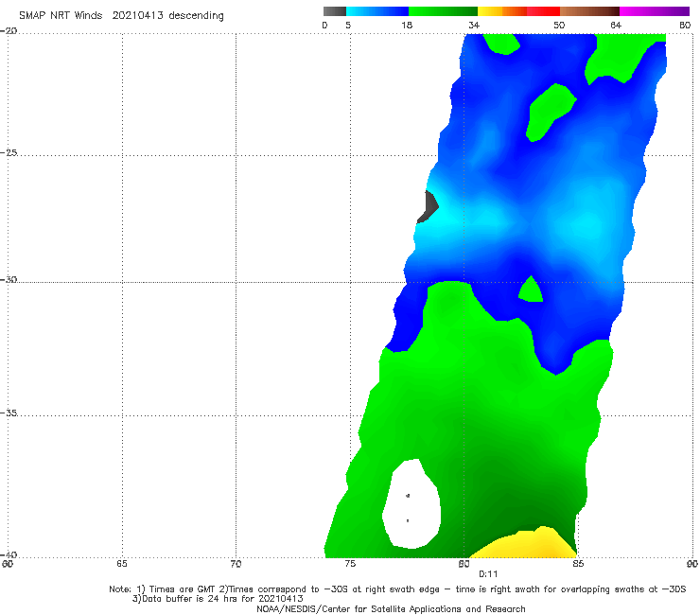Click longitude label '75' on bottom axis
This screenshot has height=615, width=700.
(x=350, y=564)
